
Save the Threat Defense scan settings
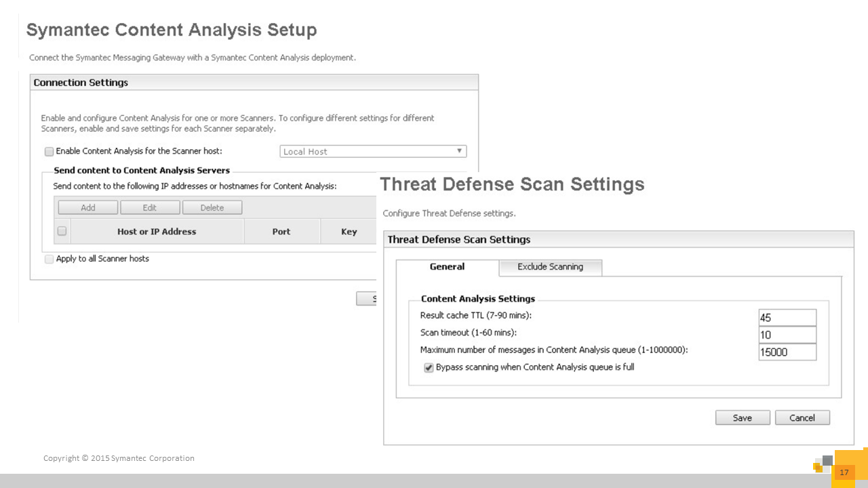tap(743, 418)
